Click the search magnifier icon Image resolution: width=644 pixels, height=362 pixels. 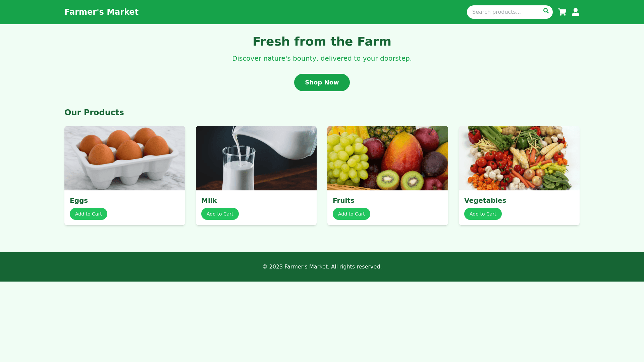(x=546, y=11)
